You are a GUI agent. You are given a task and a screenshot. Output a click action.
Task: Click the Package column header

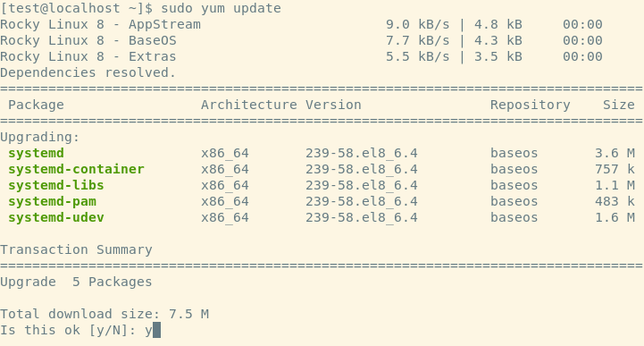(36, 105)
